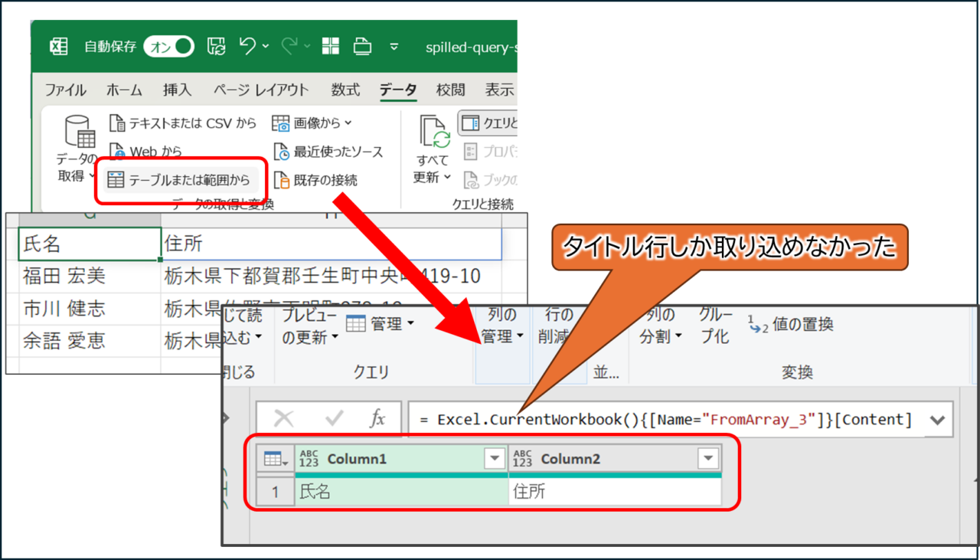The height and width of the screenshot is (560, 980).
Task: Click the クエリと接続 button
Action: (488, 123)
